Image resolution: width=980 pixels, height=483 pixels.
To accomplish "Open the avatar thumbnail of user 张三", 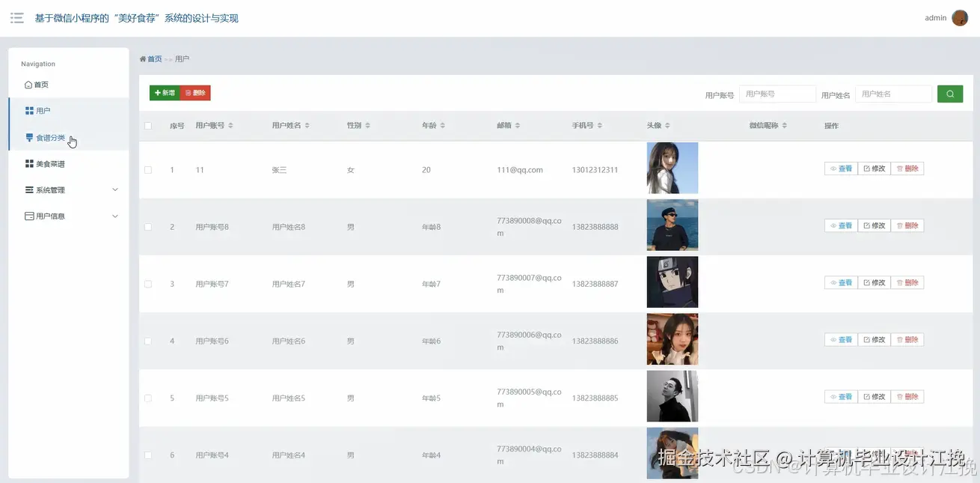I will click(672, 168).
